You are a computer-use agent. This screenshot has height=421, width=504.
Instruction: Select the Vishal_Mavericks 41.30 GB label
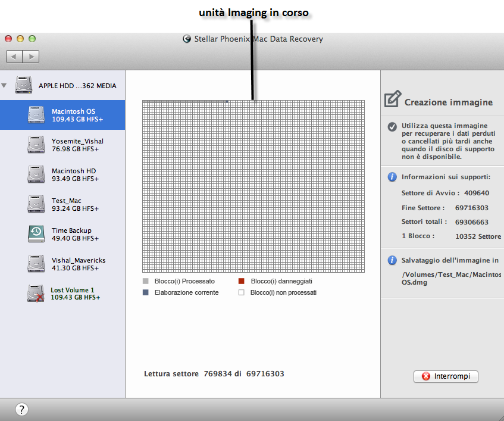click(x=79, y=264)
